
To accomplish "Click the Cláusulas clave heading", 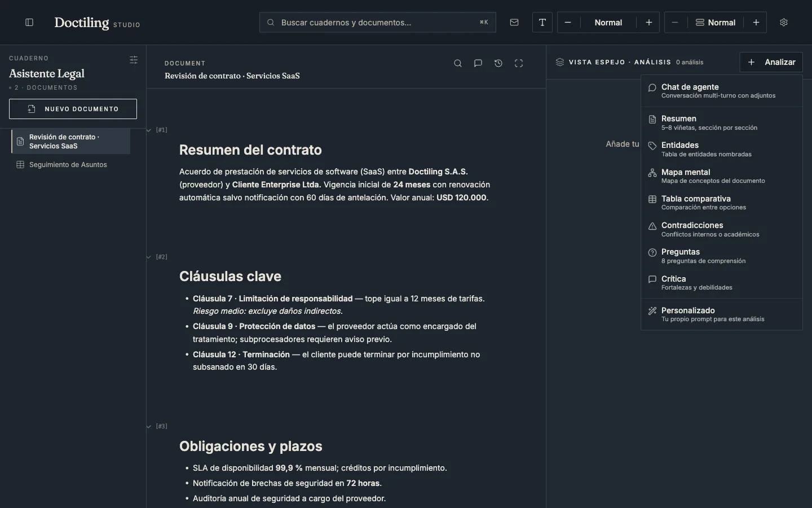I will click(230, 277).
